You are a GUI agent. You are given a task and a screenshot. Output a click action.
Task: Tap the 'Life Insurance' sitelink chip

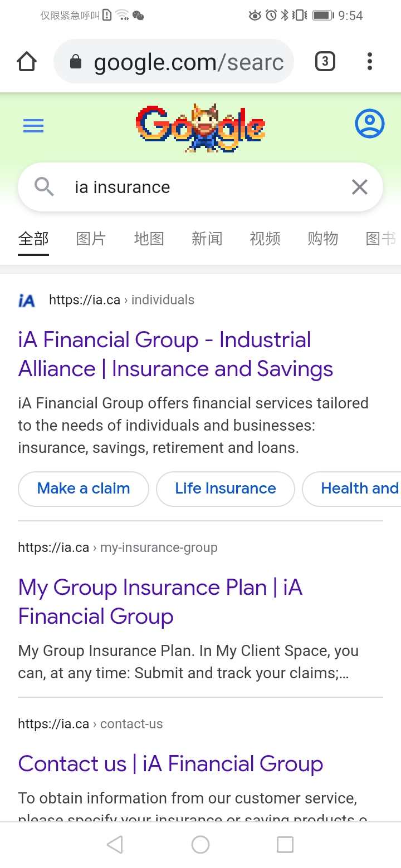[x=225, y=489]
